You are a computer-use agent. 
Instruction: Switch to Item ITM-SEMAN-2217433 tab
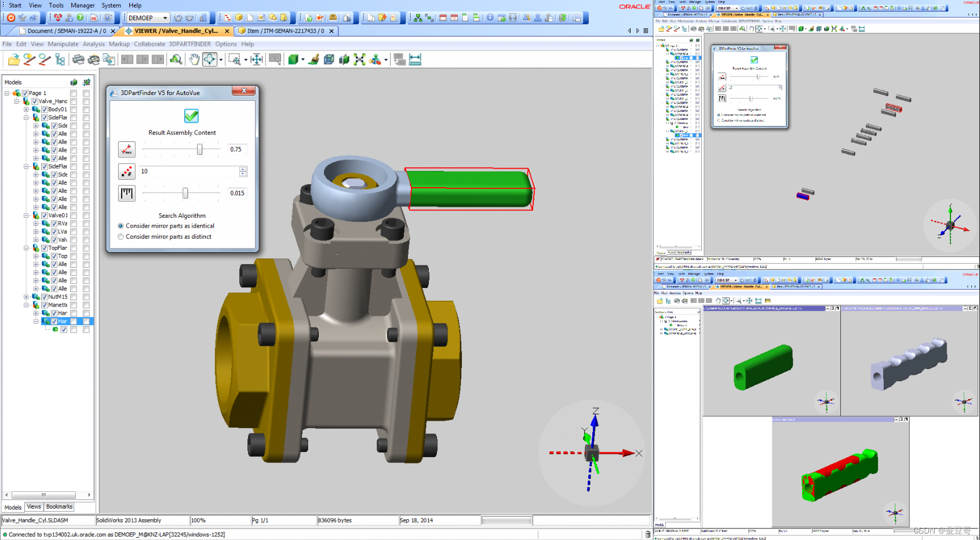click(285, 31)
